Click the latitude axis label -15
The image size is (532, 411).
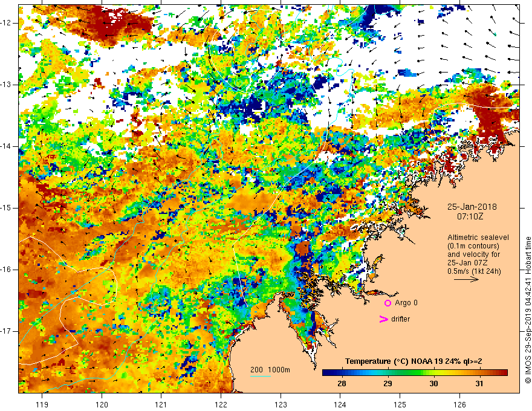pos(6,207)
